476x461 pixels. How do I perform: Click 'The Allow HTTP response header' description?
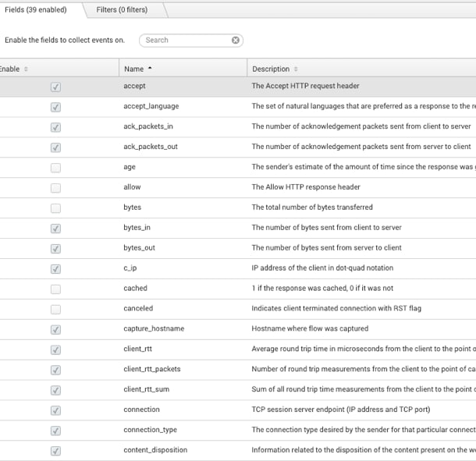pyautogui.click(x=306, y=187)
